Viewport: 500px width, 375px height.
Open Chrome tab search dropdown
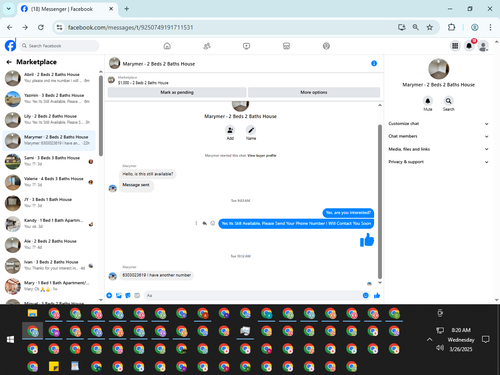pyautogui.click(x=9, y=9)
